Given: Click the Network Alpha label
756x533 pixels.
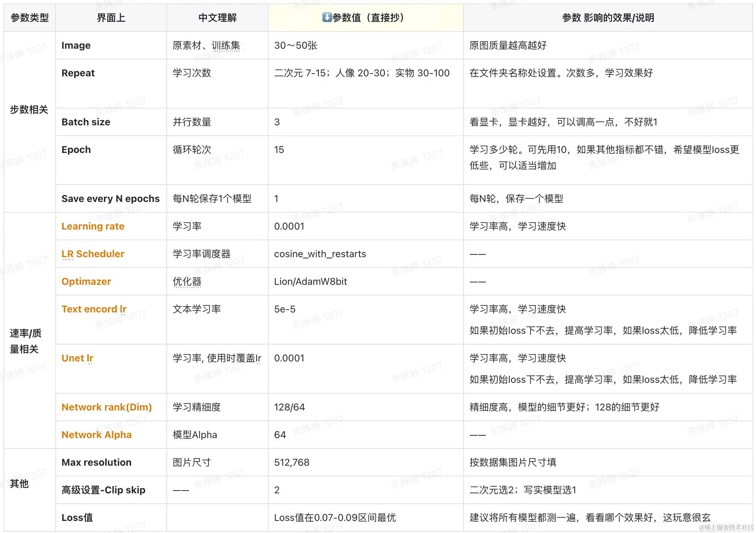Looking at the screenshot, I should click(x=97, y=435).
